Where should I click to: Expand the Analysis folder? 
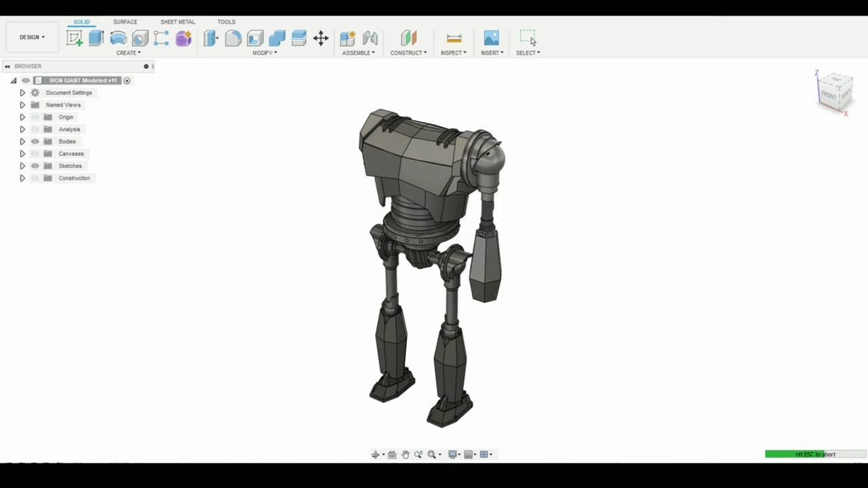[22, 129]
